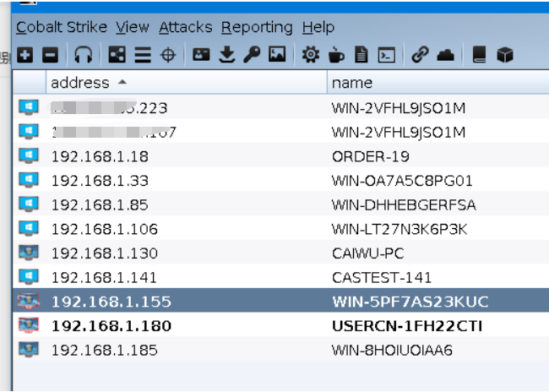Click the cube About icon
This screenshot has height=392, width=549.
point(505,55)
